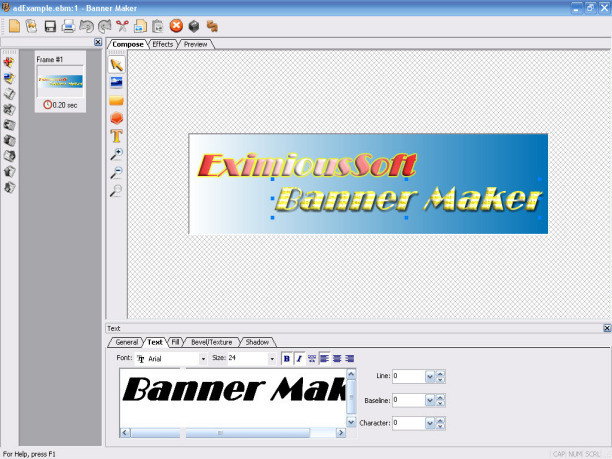
Task: Align text to the right
Action: point(350,358)
